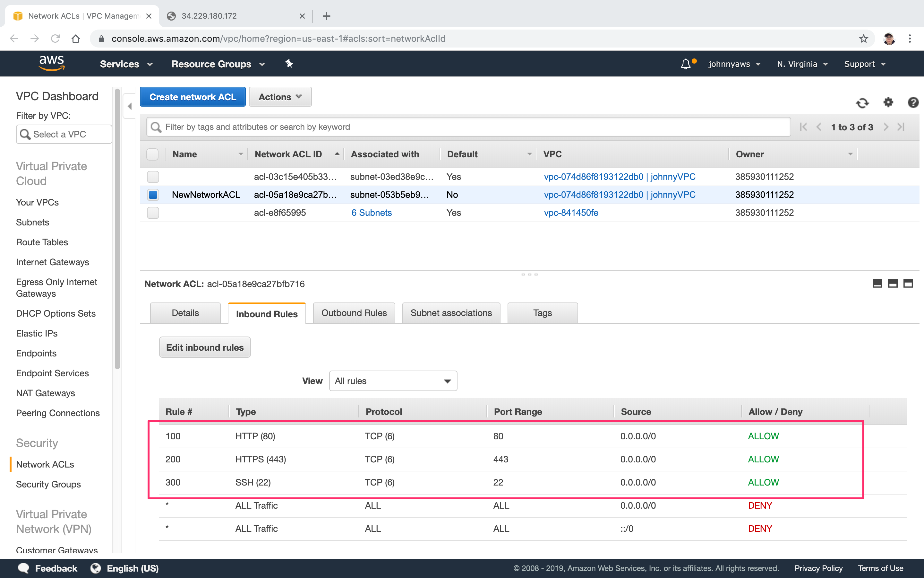The width and height of the screenshot is (924, 578).
Task: Minimize the details pane to bottom
Action: [877, 283]
